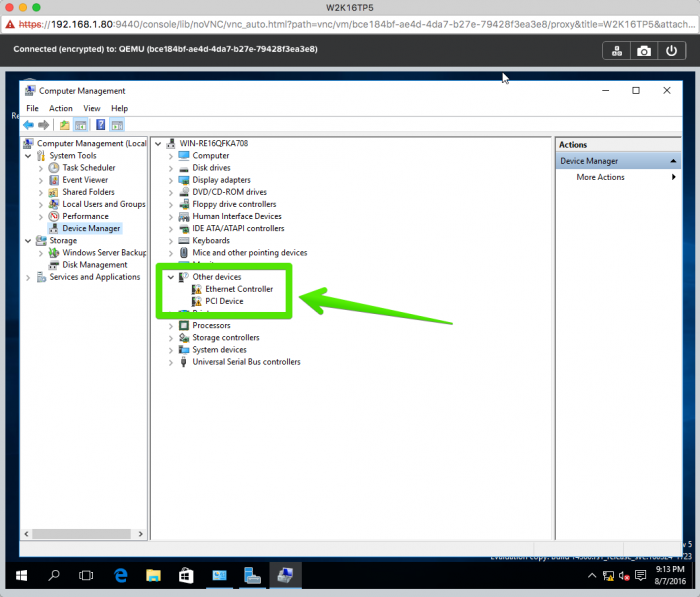Expand Services and Applications node
The width and height of the screenshot is (700, 597).
tap(28, 278)
